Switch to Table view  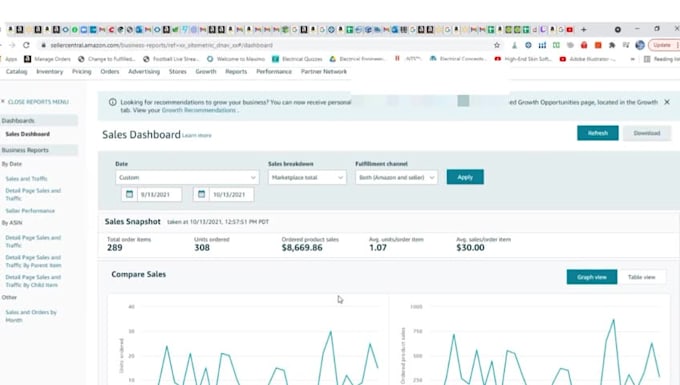[x=641, y=277]
